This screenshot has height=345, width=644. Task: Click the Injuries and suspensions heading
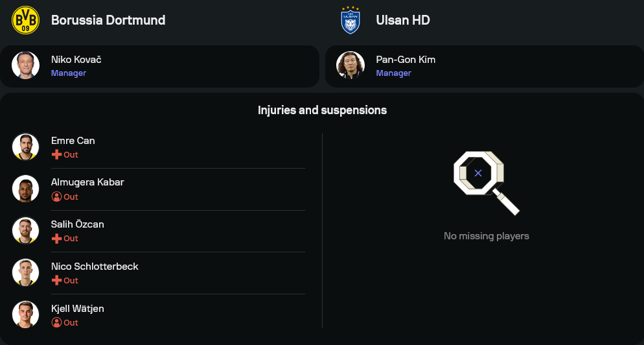pyautogui.click(x=322, y=110)
